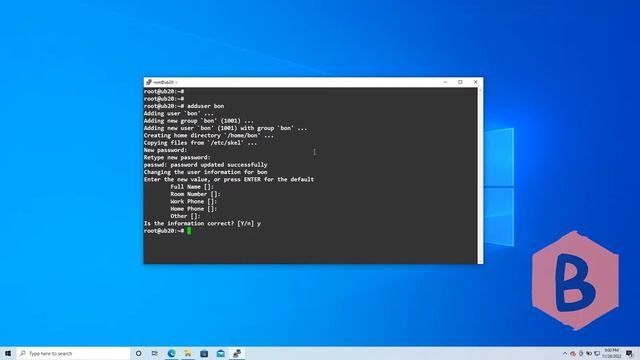The image size is (640, 360).
Task: Open the Action Center notifications icon
Action: click(x=629, y=353)
